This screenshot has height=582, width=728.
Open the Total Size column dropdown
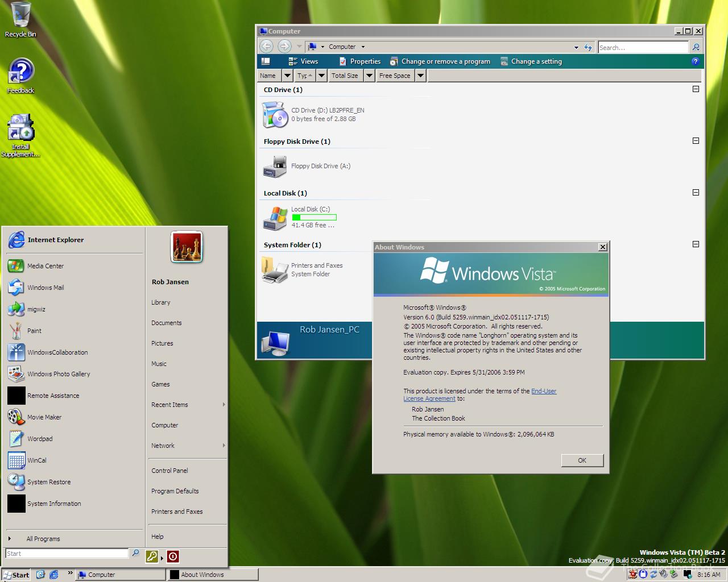(x=369, y=76)
